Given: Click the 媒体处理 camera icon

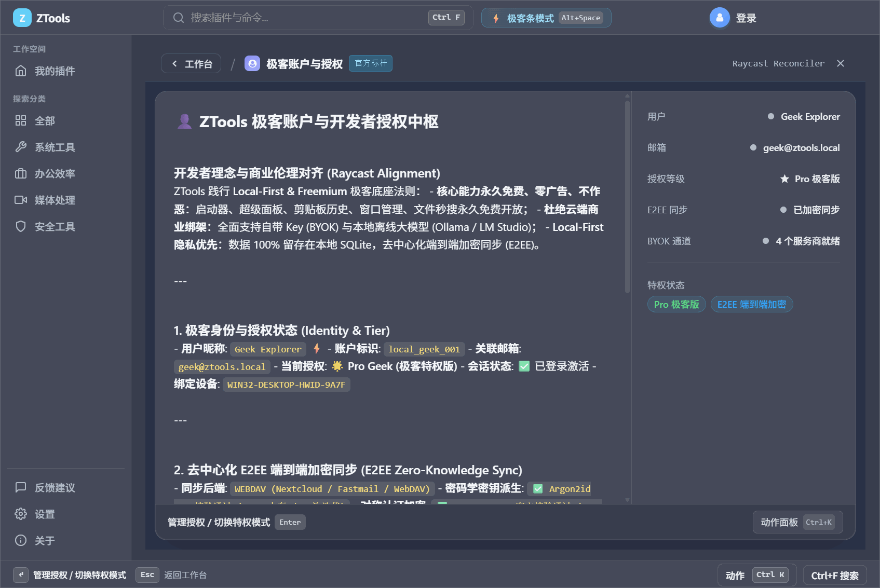Looking at the screenshot, I should coord(21,200).
